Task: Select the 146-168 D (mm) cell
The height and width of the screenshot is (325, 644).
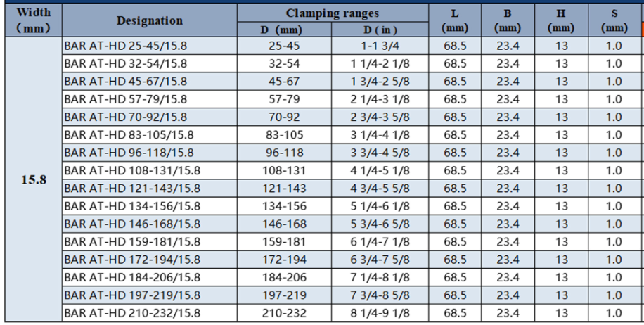Action: point(284,224)
